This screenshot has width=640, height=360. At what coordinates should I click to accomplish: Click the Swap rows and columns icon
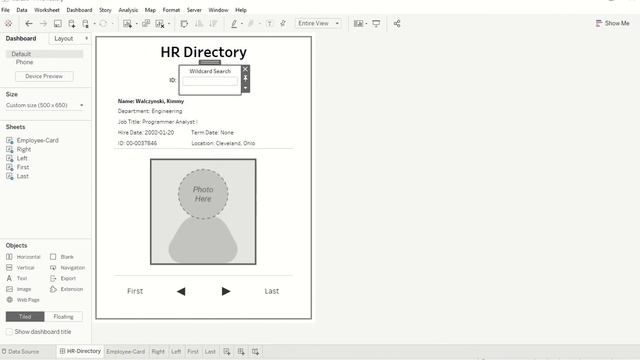pos(184,24)
